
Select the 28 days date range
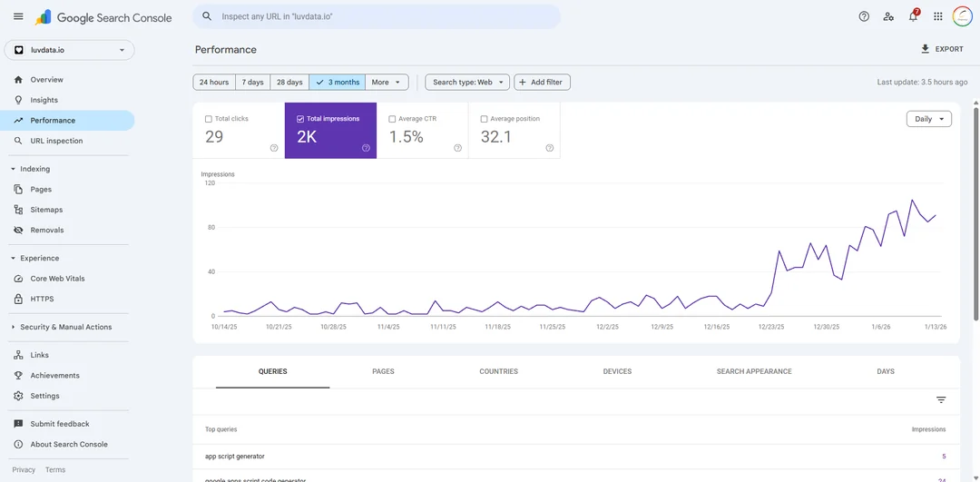click(289, 82)
